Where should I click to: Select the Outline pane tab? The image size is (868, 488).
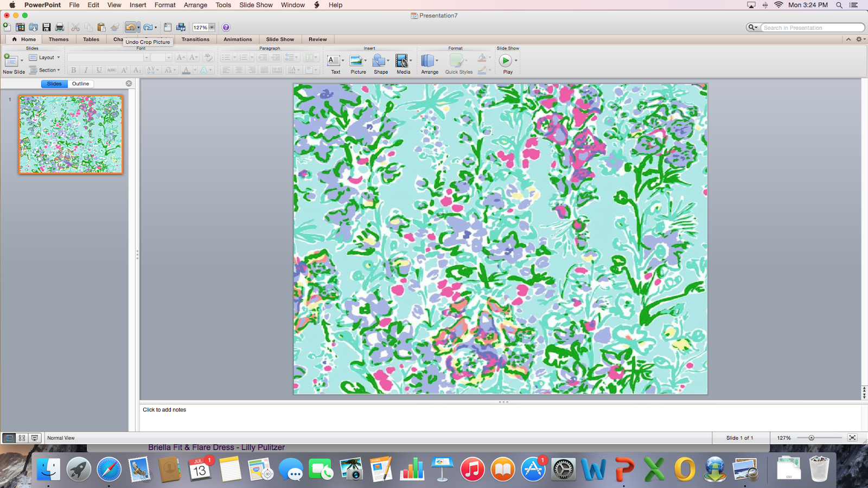[80, 84]
